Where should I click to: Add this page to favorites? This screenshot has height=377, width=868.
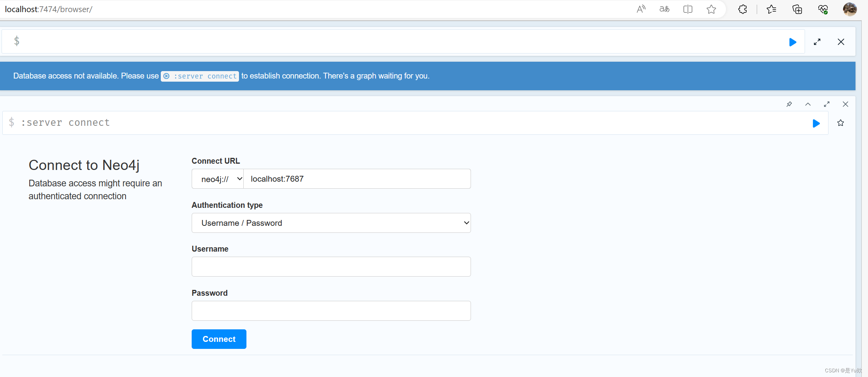(x=711, y=9)
